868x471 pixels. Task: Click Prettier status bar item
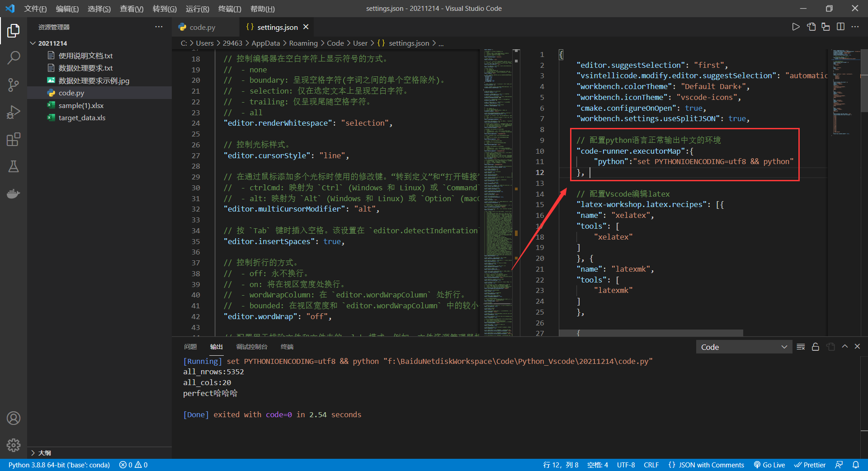(810, 465)
